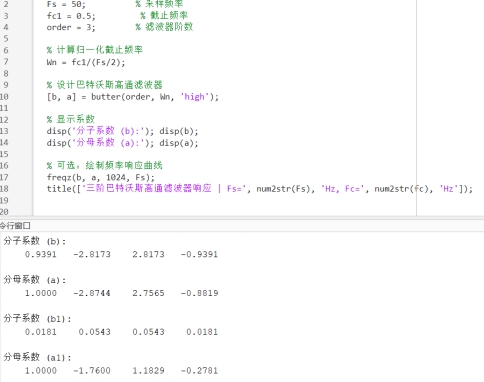Place cursor in 'order = 3;' statement

[71, 27]
